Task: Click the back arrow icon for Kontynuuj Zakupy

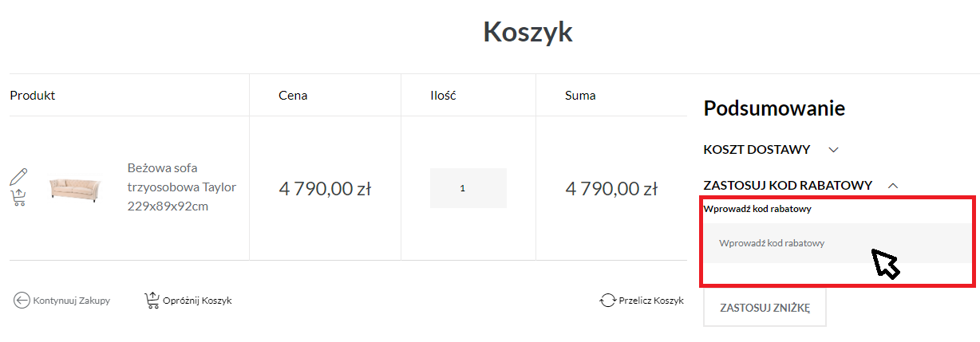Action: [x=22, y=301]
